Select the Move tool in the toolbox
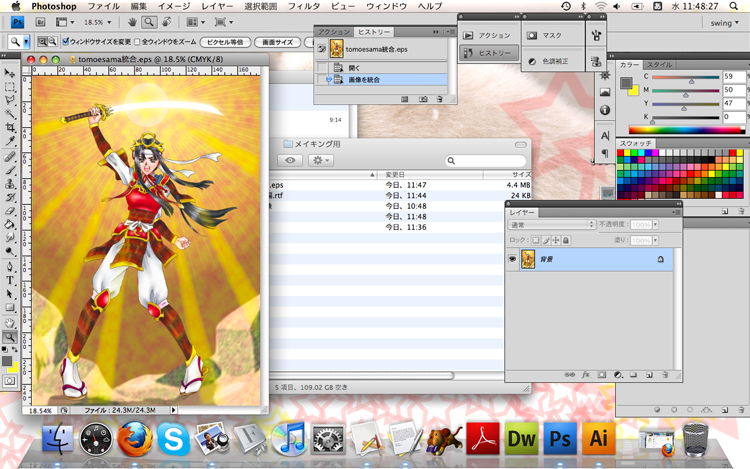 9,73
